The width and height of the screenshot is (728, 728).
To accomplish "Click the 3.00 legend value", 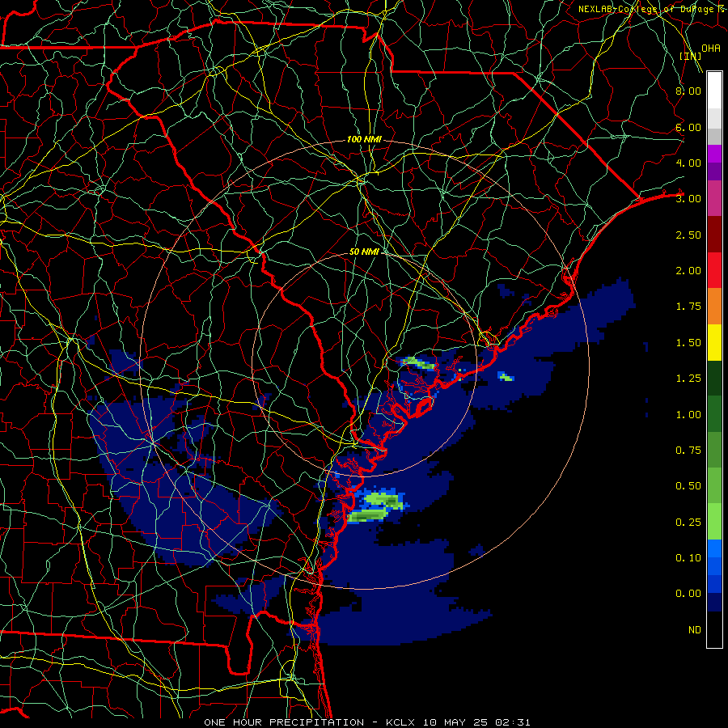I will [x=688, y=199].
